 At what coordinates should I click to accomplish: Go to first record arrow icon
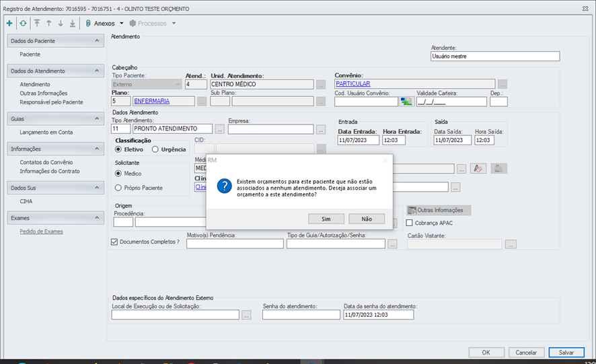pos(37,24)
